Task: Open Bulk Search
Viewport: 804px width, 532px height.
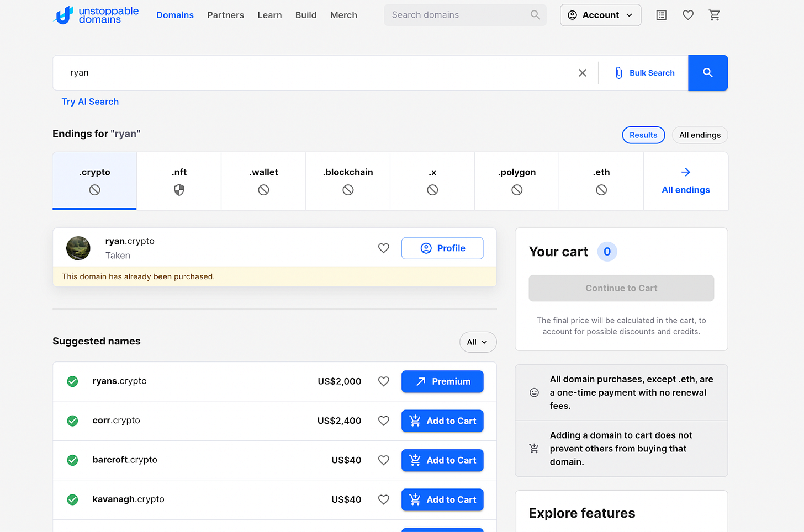Action: [x=644, y=73]
